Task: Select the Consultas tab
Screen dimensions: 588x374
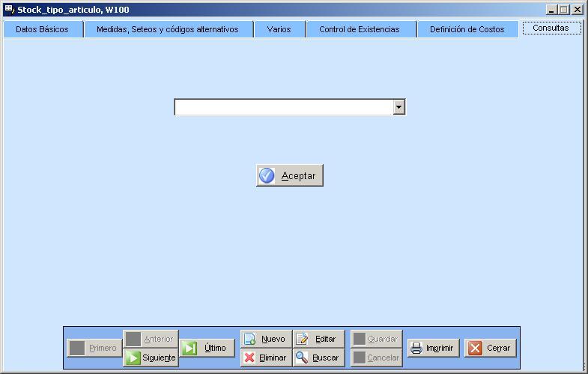Action: [x=551, y=28]
